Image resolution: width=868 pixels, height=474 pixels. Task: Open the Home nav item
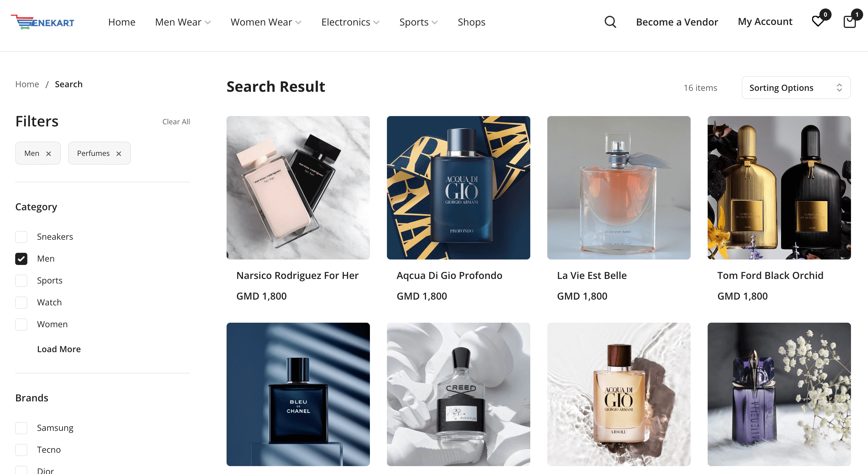122,22
